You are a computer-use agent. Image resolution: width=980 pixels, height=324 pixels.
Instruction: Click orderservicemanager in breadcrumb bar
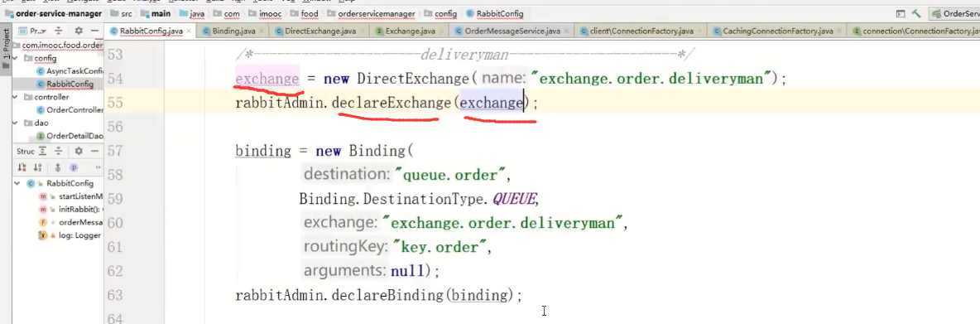[x=372, y=13]
